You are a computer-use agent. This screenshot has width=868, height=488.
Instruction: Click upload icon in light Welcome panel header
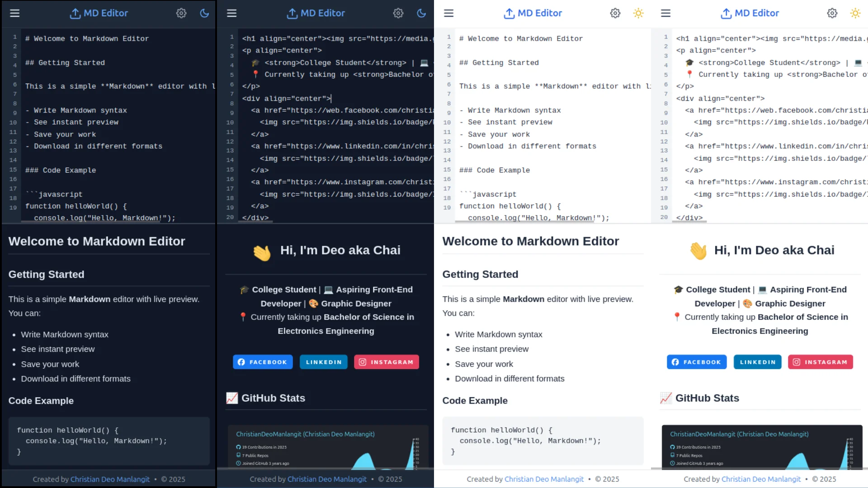click(x=509, y=14)
